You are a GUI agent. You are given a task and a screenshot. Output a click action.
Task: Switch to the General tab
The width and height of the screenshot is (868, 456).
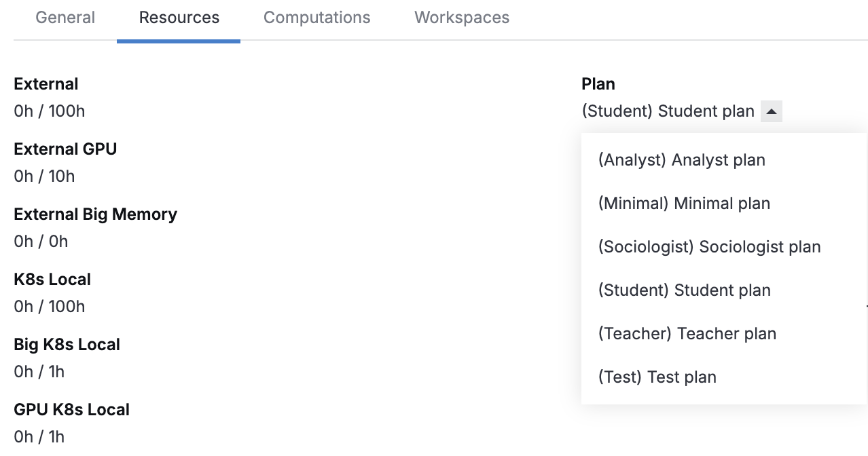click(x=65, y=18)
